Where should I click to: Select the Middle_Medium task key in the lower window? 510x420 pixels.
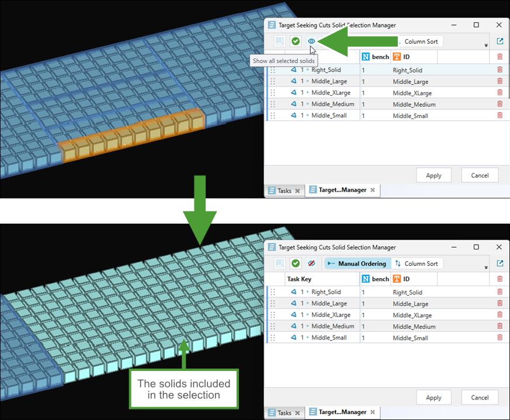(x=333, y=327)
